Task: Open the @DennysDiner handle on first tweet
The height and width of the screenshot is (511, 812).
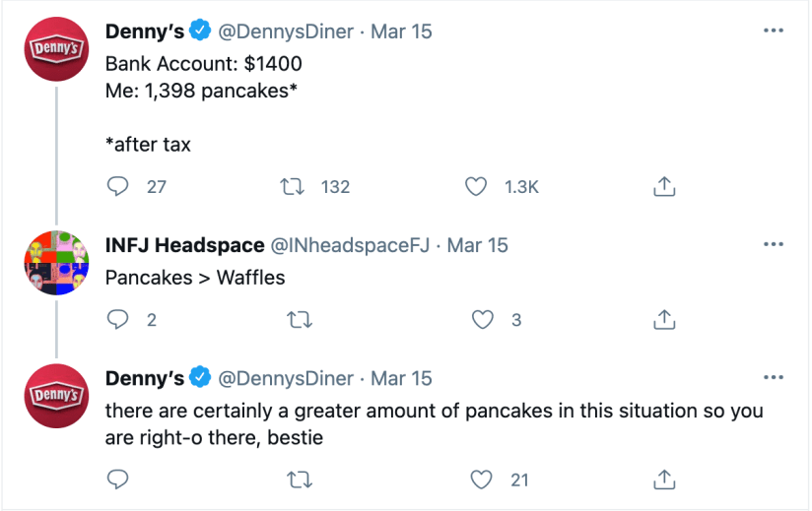Action: 285,32
